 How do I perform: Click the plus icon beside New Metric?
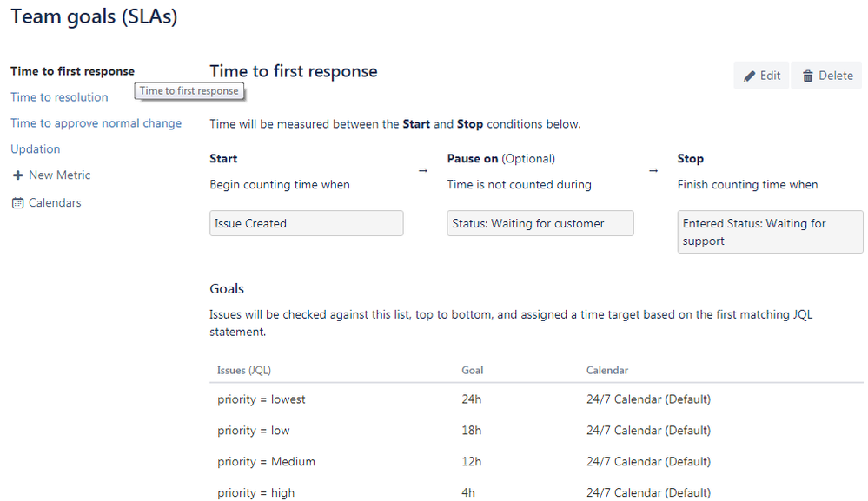[x=17, y=175]
